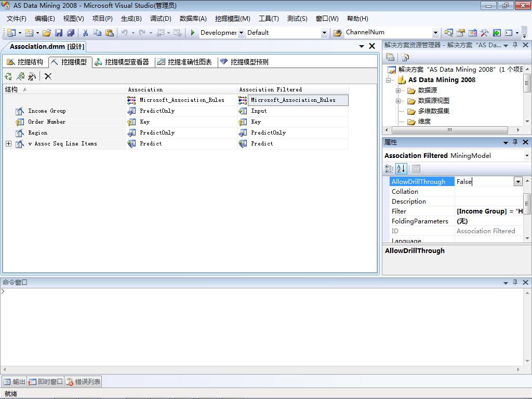Close the 属性 properties panel

tap(525, 142)
